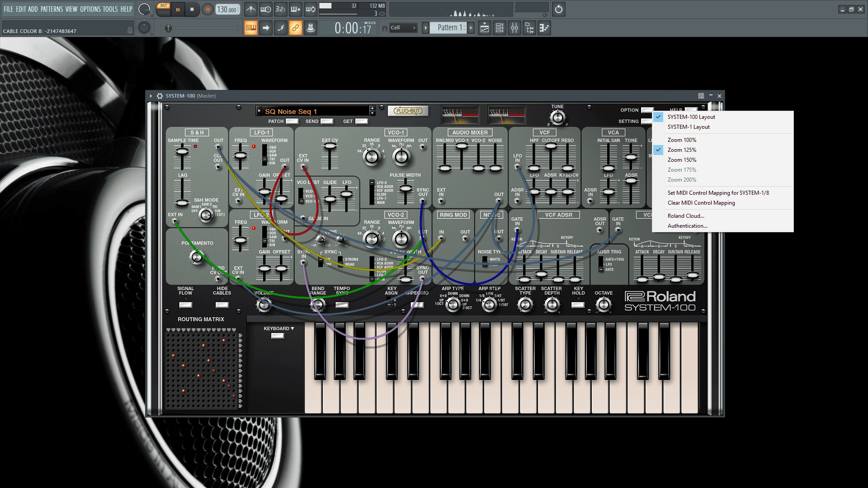Click the stamp icon in the toolbar
This screenshot has height=488, width=868.
pos(311,28)
